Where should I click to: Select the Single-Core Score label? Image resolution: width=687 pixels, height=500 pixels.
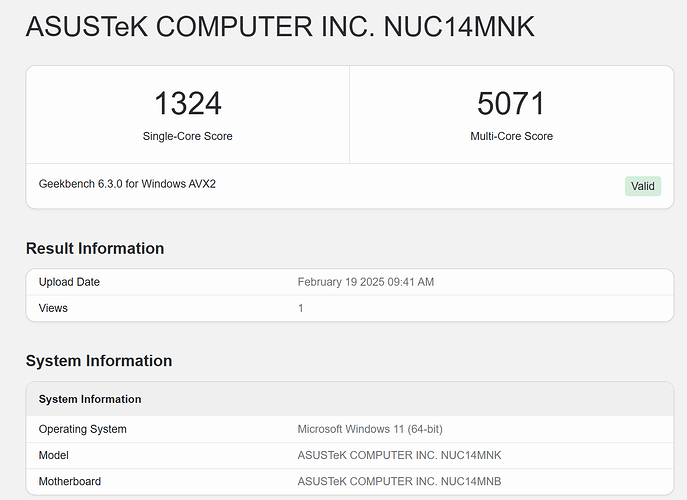coord(187,136)
